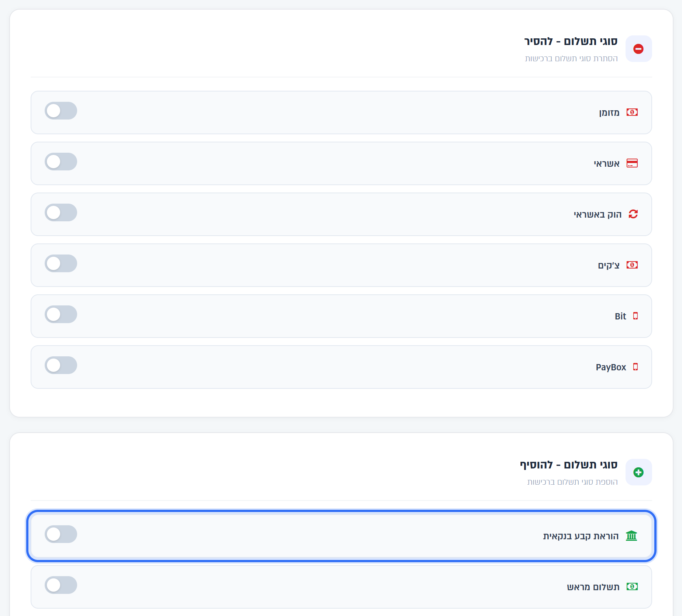
Task: Click the phone icon beside Bit
Action: click(635, 316)
